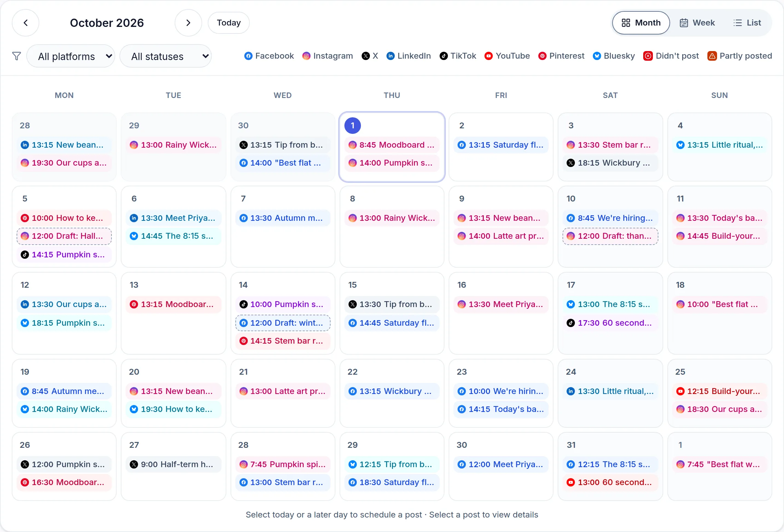Open the 8:45 Moodboard Instagram post
The width and height of the screenshot is (784, 532).
click(392, 145)
